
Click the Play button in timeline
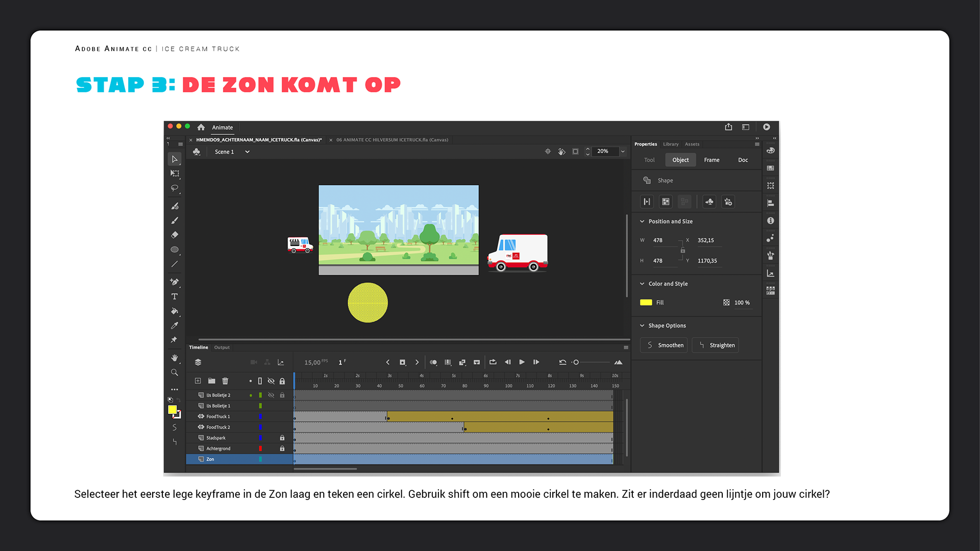pos(522,362)
